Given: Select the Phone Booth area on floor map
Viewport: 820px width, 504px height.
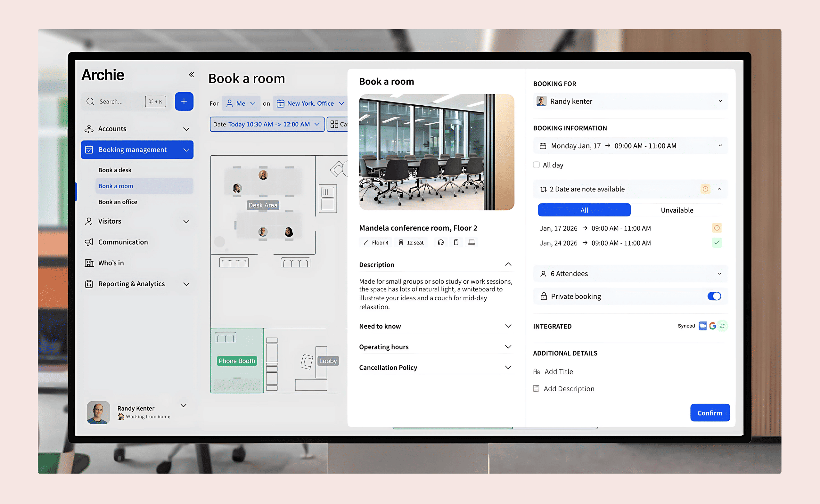Looking at the screenshot, I should [x=237, y=361].
